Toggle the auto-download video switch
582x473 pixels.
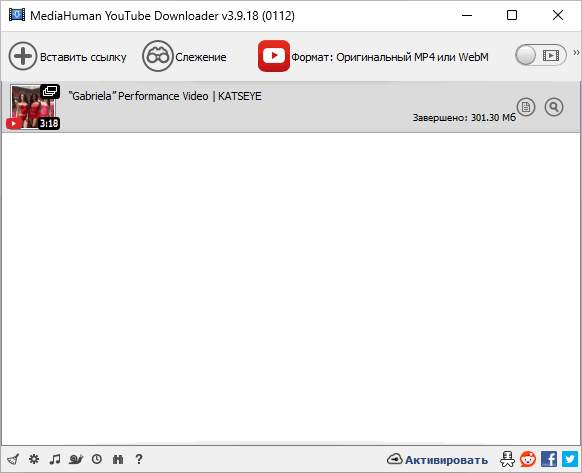[540, 55]
